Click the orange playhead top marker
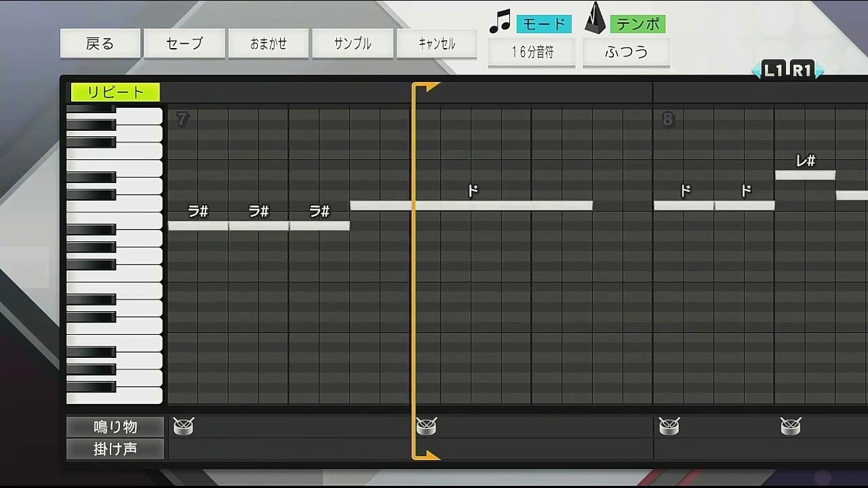 (425, 87)
